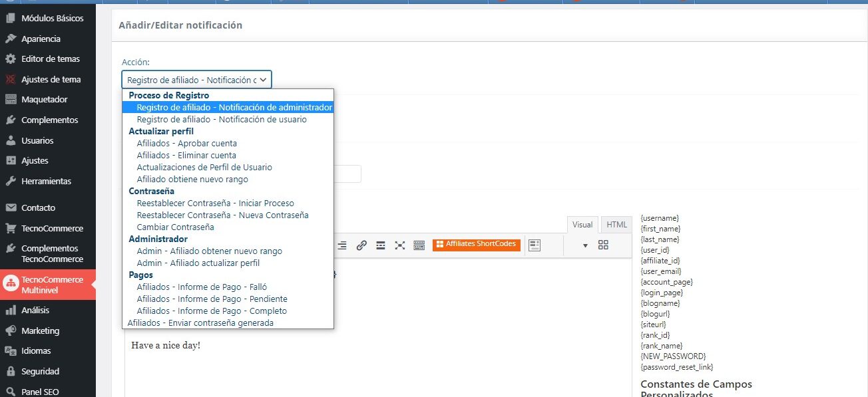Screen dimensions: 868x397
Task: Click the form layout icon beside Affiliates ShortCodes
Action: (535, 245)
